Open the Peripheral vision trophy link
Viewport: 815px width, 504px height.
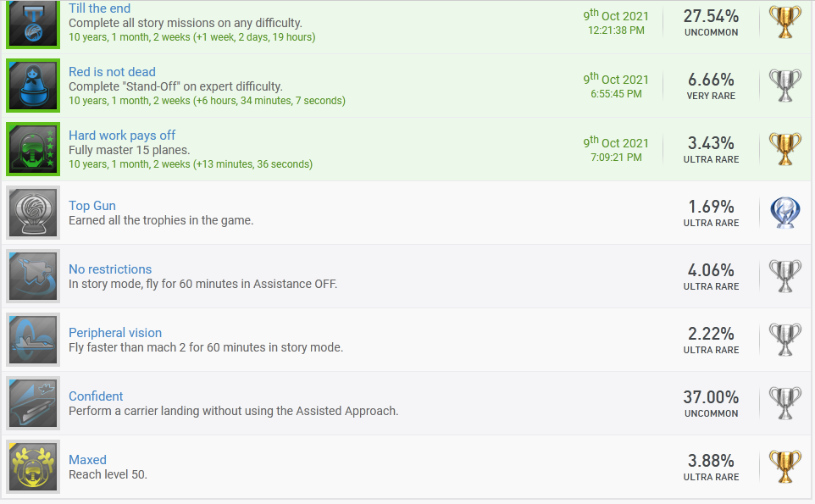click(115, 333)
